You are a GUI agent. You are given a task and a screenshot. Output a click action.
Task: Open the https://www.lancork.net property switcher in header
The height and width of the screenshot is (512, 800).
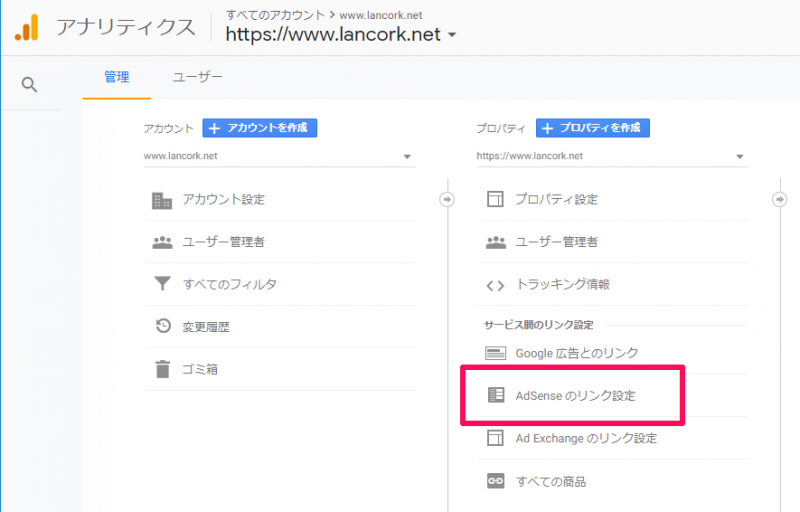tap(341, 35)
